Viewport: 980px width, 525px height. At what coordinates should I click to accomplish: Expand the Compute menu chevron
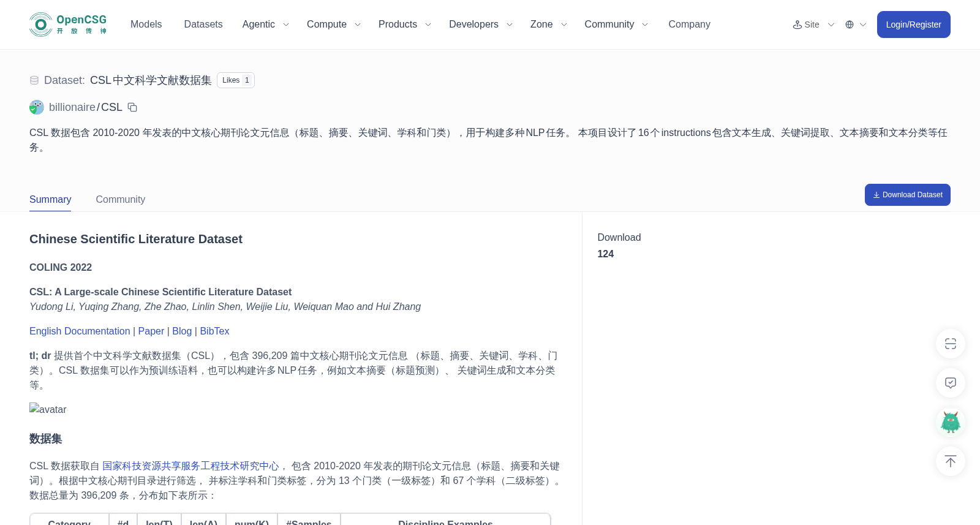click(358, 25)
